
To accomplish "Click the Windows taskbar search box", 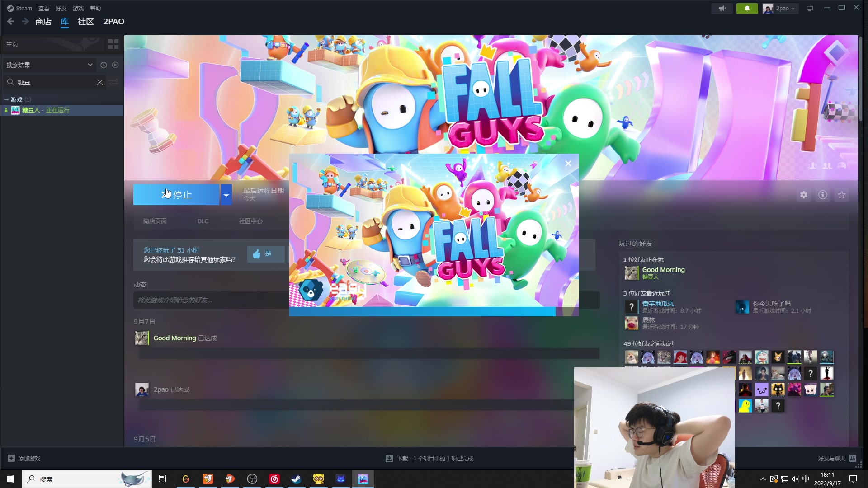I will (87, 479).
